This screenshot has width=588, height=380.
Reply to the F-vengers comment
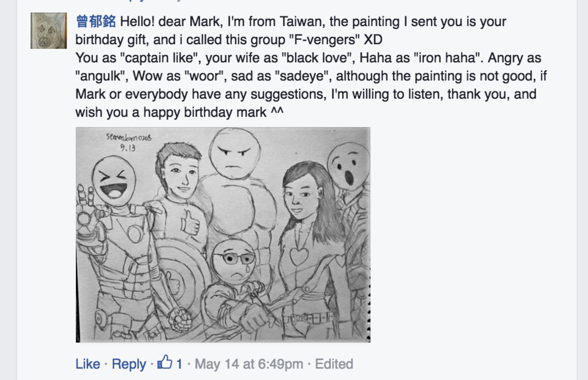tap(129, 364)
